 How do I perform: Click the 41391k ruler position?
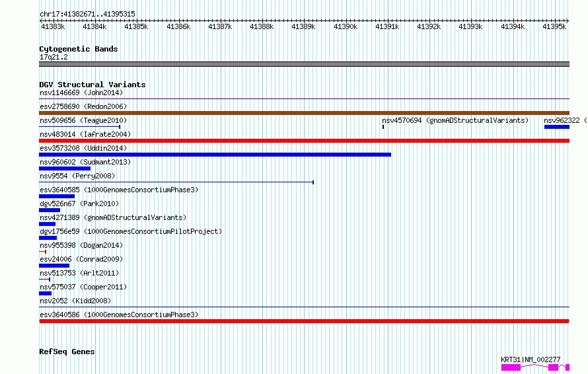click(387, 26)
